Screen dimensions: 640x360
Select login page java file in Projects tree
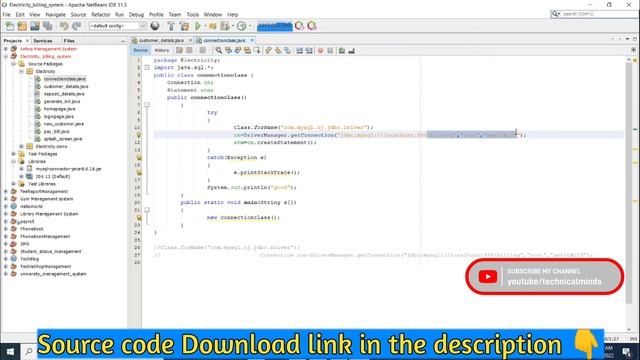click(59, 116)
